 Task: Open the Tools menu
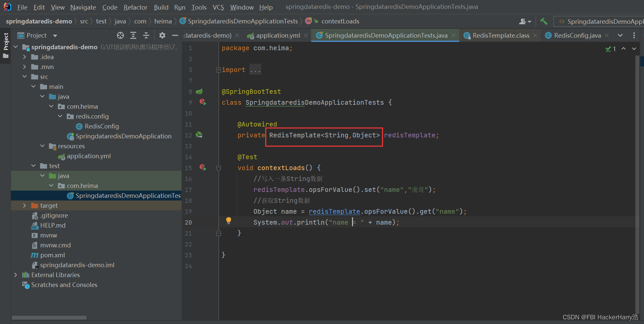[x=199, y=7]
